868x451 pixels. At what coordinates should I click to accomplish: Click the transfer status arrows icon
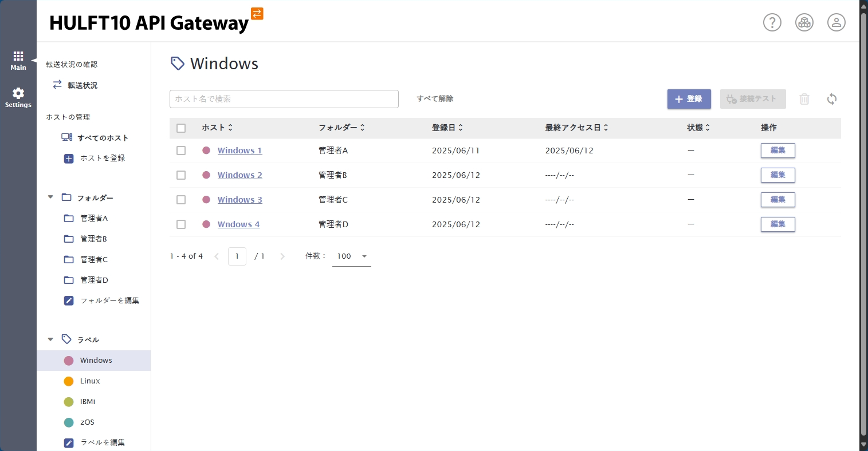click(x=57, y=85)
